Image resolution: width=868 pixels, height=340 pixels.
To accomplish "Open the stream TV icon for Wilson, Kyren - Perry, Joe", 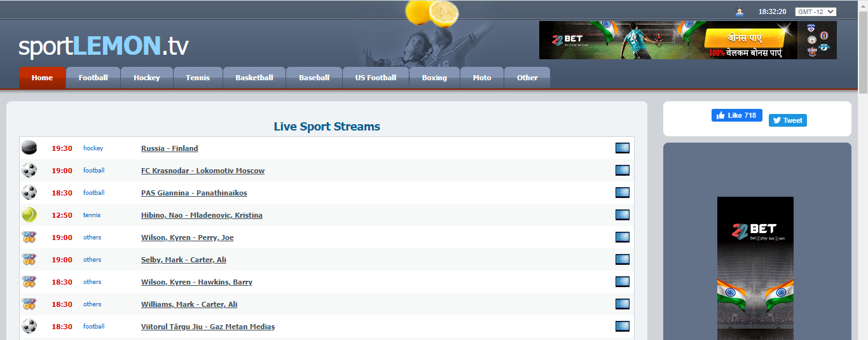I will pos(623,237).
